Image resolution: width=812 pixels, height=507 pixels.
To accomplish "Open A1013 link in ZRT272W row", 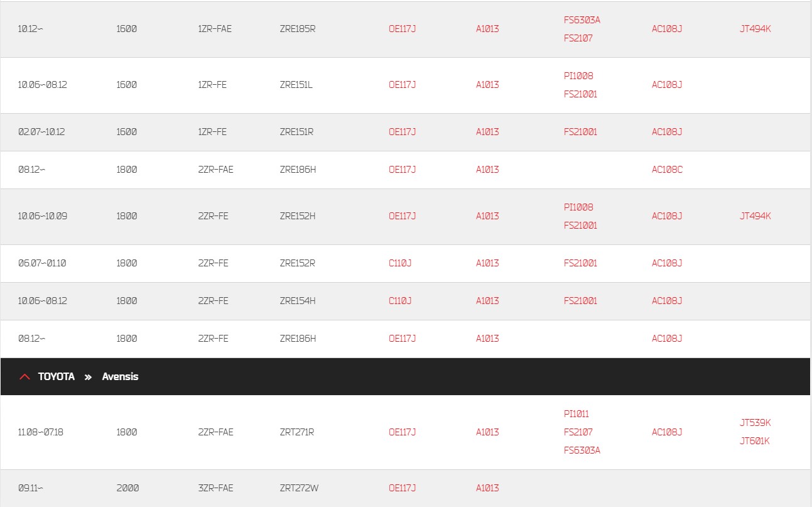I will pyautogui.click(x=487, y=488).
